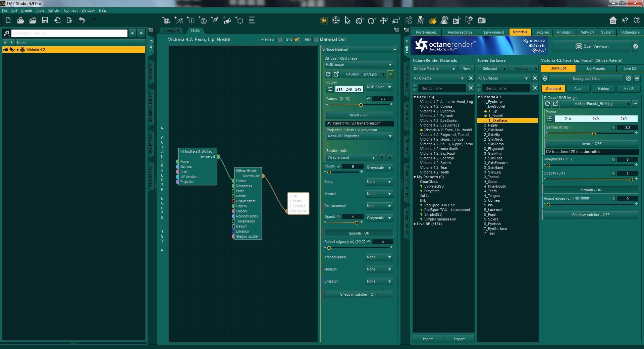Image resolution: width=644 pixels, height=349 pixels.
Task: Toggle visibility eye for Victoria 4.2
Action: pos(6,50)
